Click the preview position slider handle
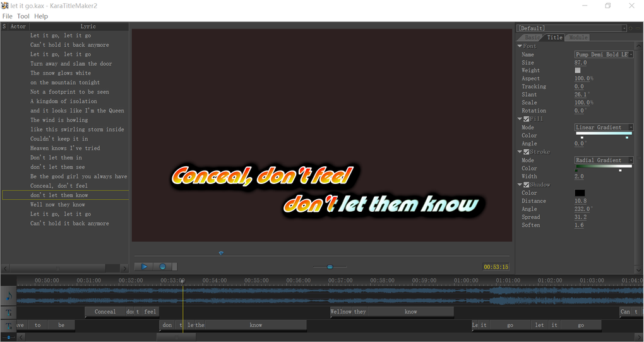This screenshot has height=342, width=644. coord(330,267)
